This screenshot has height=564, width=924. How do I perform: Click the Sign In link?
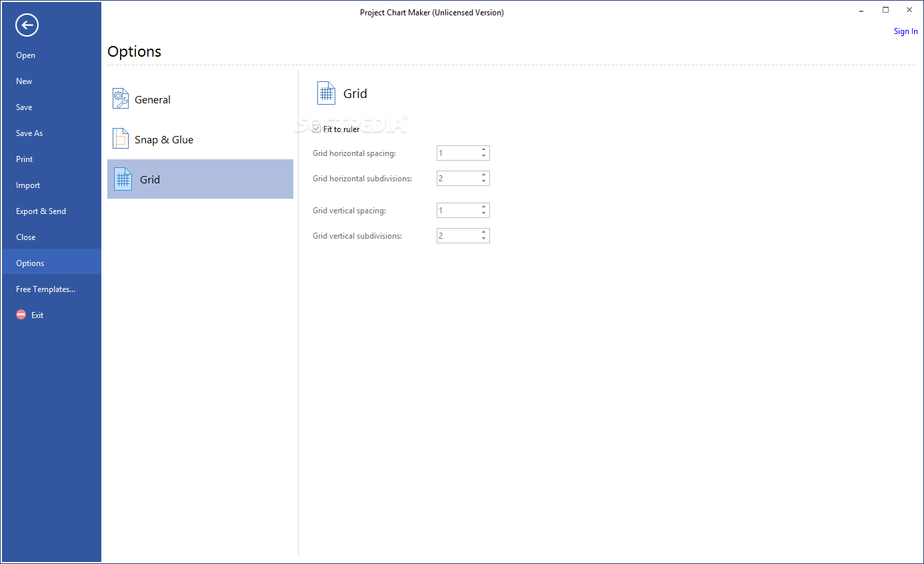coord(905,31)
